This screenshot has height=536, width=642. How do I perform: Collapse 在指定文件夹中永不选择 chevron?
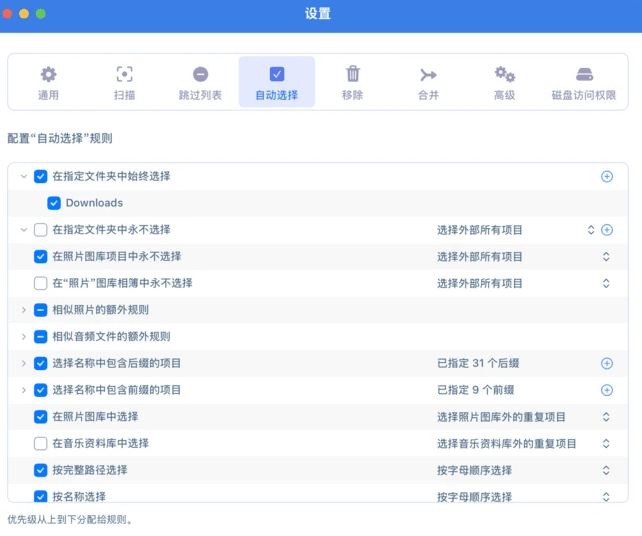[x=24, y=230]
